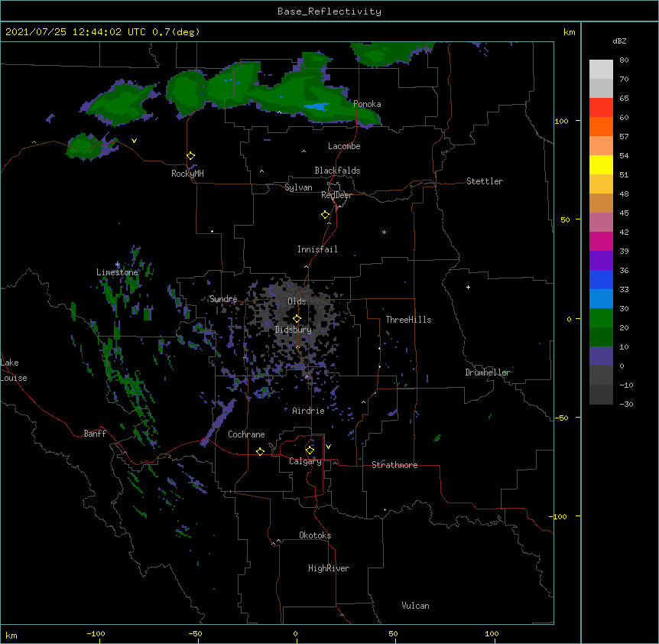659x644 pixels.
Task: Select the Banff label
Action: [x=95, y=434]
